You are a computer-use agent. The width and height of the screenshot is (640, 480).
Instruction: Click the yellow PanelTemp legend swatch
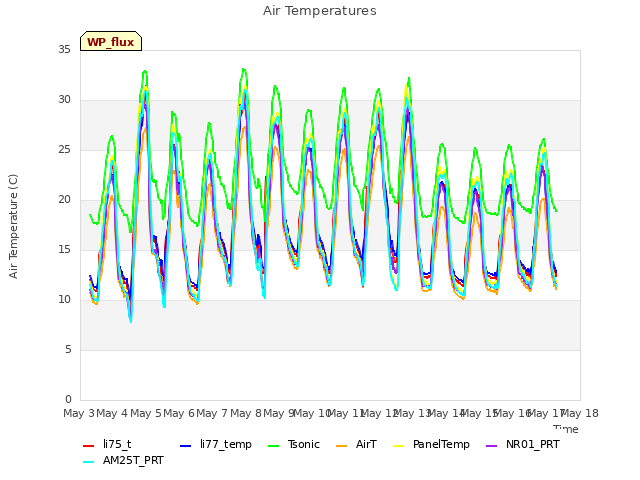click(x=399, y=446)
